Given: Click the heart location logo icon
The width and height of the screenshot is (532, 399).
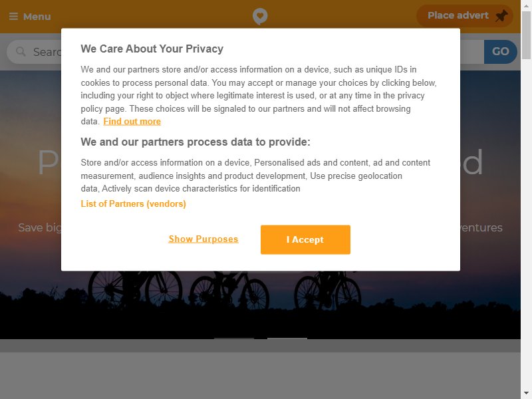Looking at the screenshot, I should point(260,16).
